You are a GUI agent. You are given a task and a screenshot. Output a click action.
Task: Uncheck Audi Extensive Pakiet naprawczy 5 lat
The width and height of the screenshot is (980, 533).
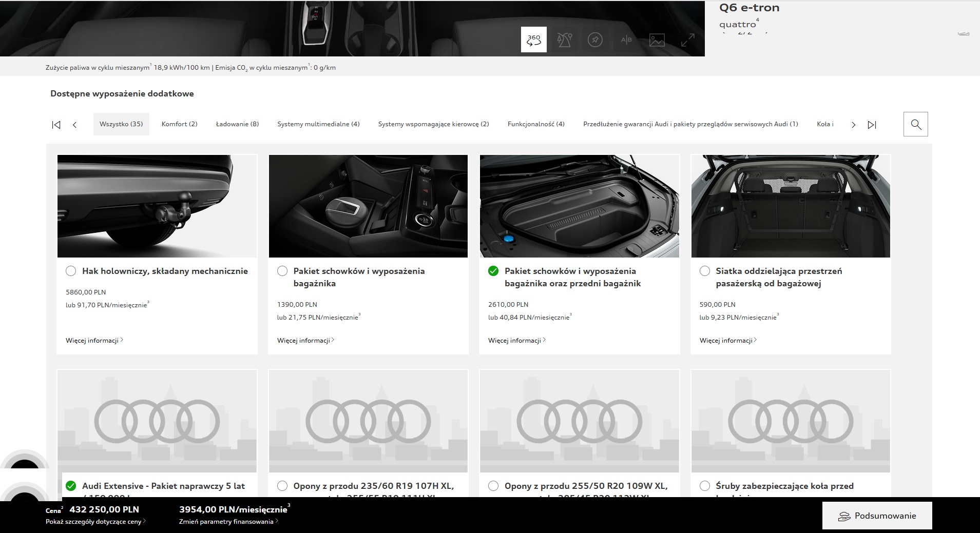pos(71,486)
